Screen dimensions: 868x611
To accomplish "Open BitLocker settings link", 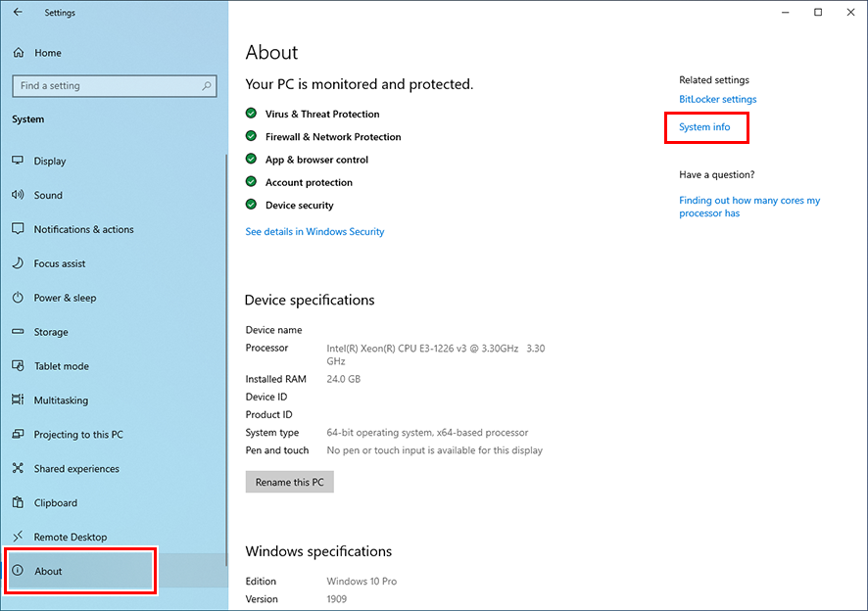I will [x=716, y=99].
